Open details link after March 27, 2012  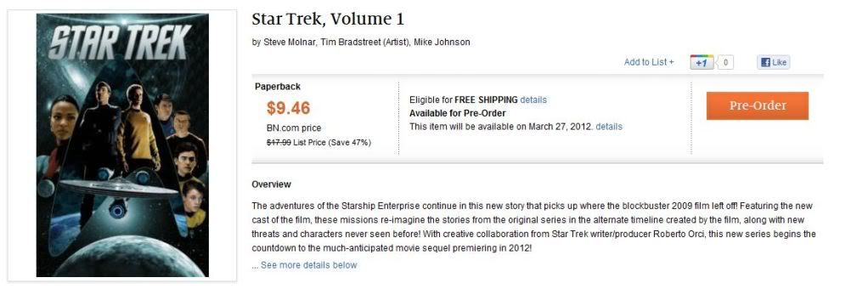[x=609, y=127]
